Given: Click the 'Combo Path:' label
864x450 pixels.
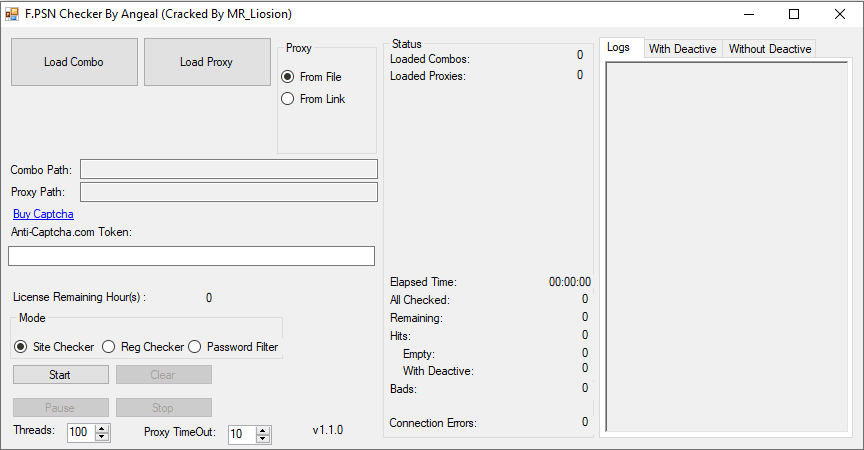Looking at the screenshot, I should 41,170.
